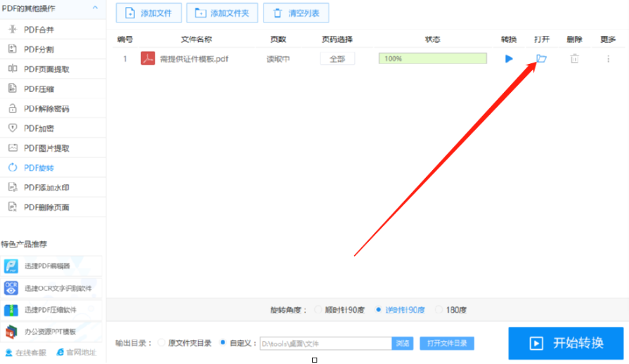Viewport: 629px width, 364px height.
Task: Click the 读取中 page count cell
Action: pyautogui.click(x=278, y=59)
